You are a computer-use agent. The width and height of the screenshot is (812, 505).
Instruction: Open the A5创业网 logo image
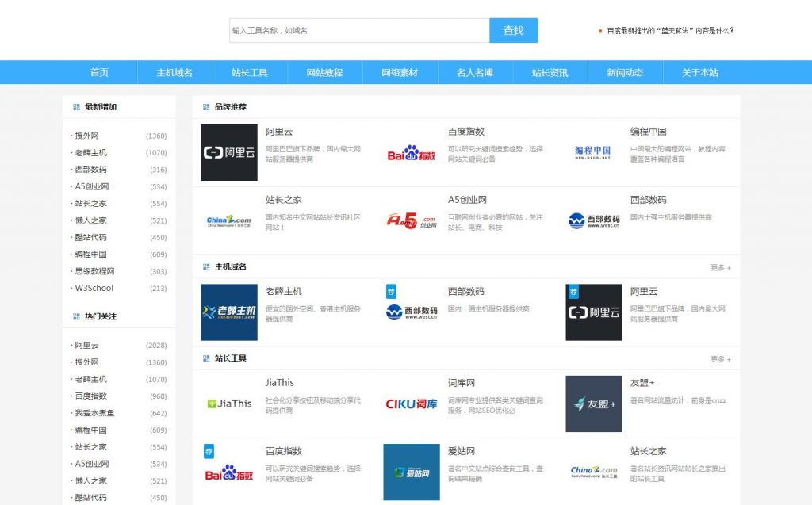click(412, 220)
